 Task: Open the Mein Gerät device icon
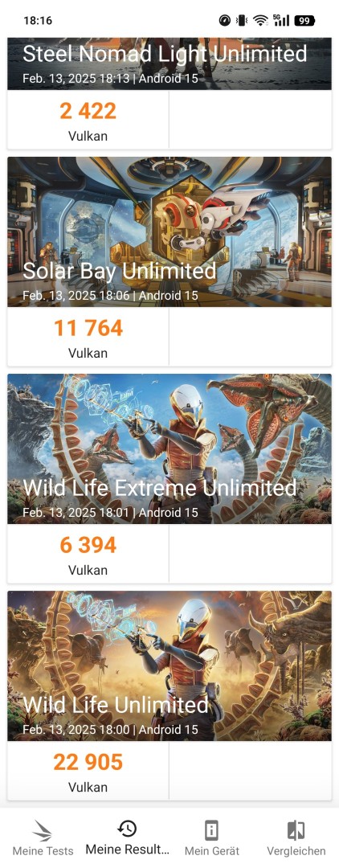(212, 830)
